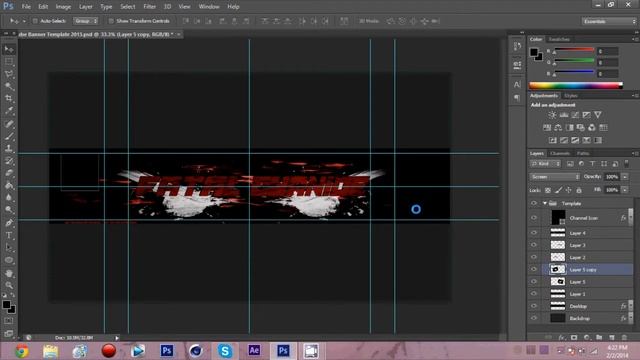Click the Delete layer trash icon
This screenshot has width=640, height=360.
(624, 338)
